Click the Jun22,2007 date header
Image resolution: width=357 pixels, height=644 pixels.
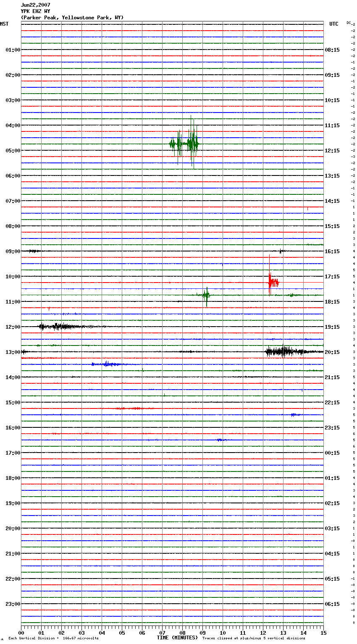click(35, 5)
